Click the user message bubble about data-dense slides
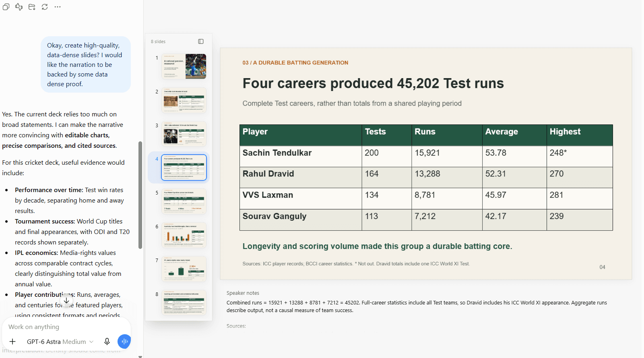644x358 pixels. (86, 64)
